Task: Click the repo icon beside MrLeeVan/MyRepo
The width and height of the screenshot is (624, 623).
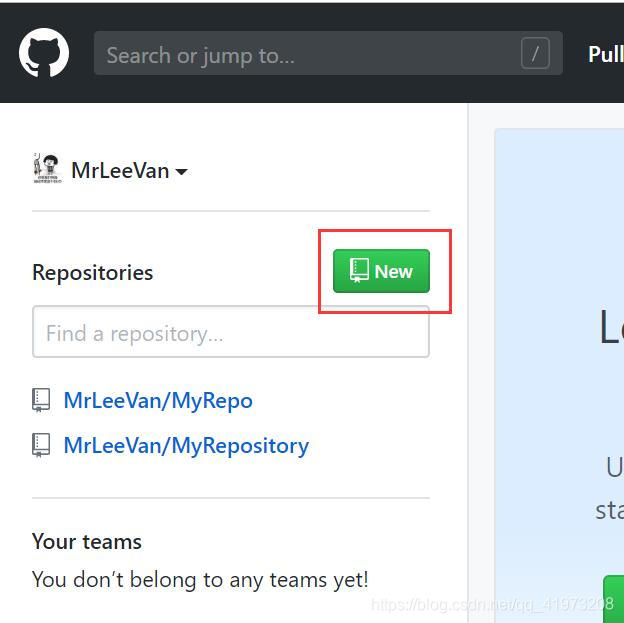Action: pos(41,400)
